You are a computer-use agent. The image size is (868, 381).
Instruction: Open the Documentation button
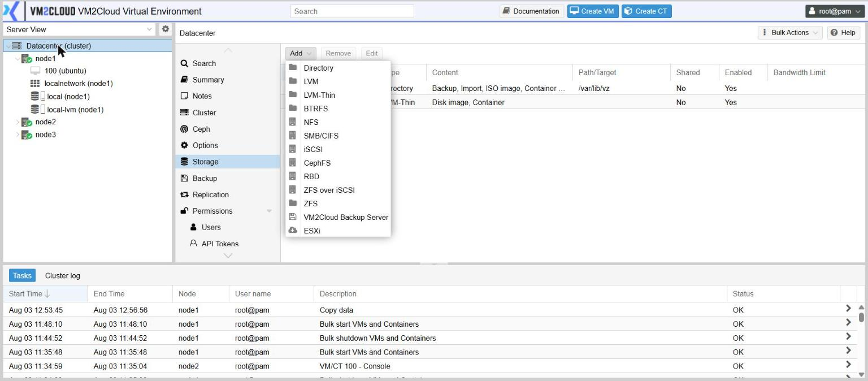[x=531, y=11]
